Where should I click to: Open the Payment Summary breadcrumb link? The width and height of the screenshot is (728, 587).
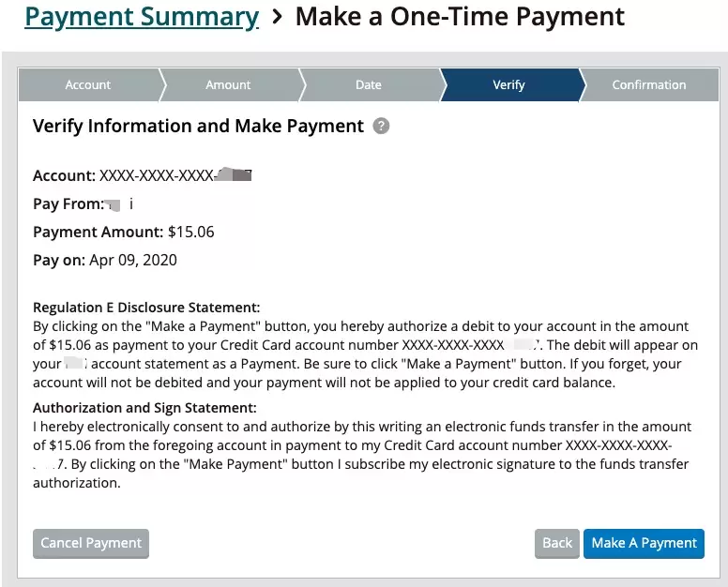pos(141,17)
